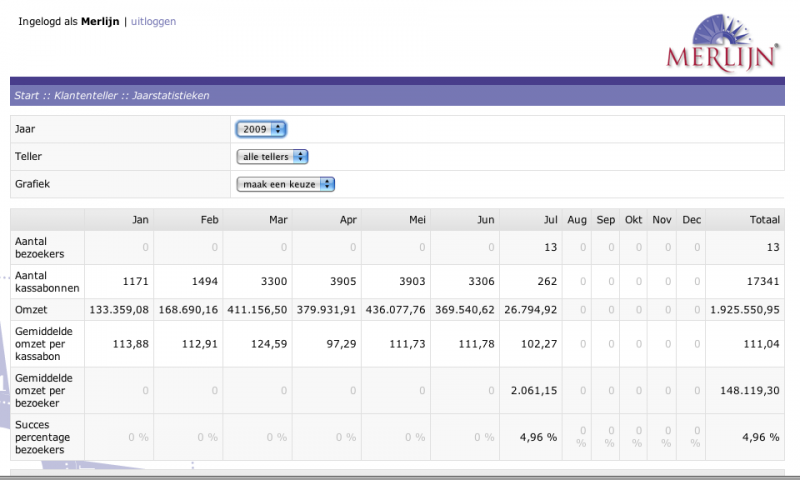
Task: Select the Omzet row label
Action: pos(31,310)
